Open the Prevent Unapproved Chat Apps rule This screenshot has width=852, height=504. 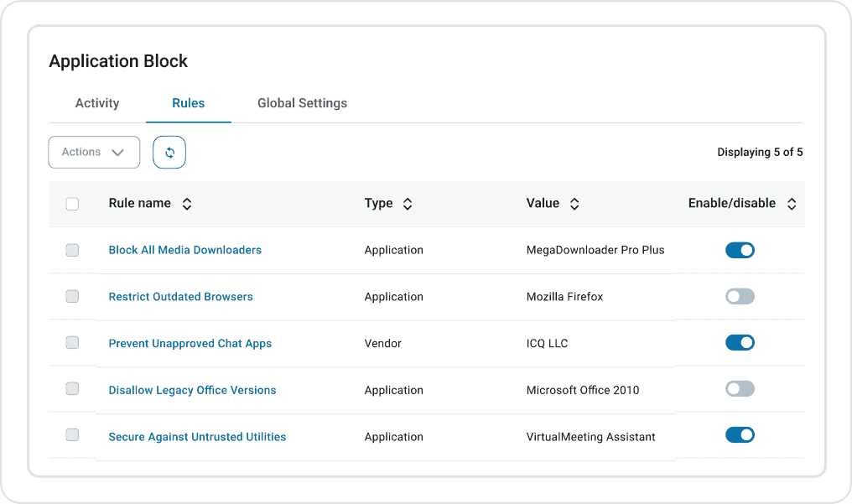[x=190, y=344]
